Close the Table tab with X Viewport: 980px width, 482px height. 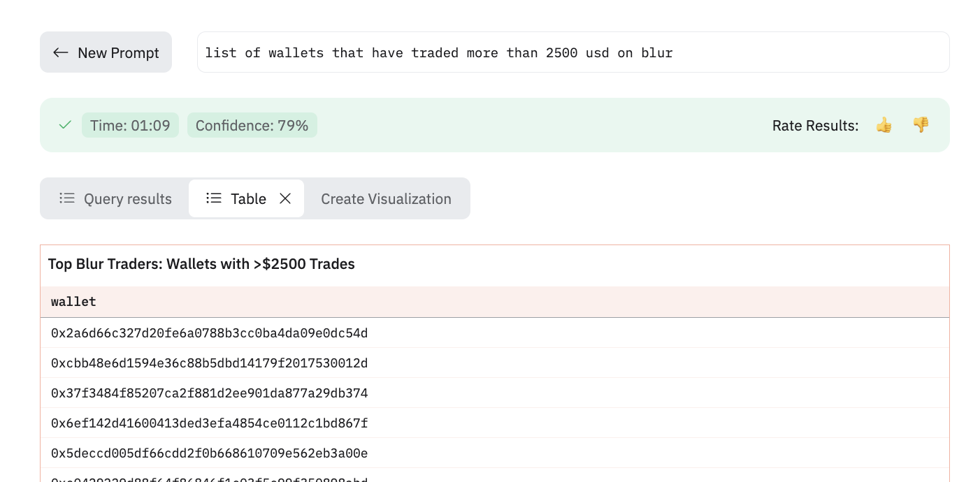tap(285, 198)
